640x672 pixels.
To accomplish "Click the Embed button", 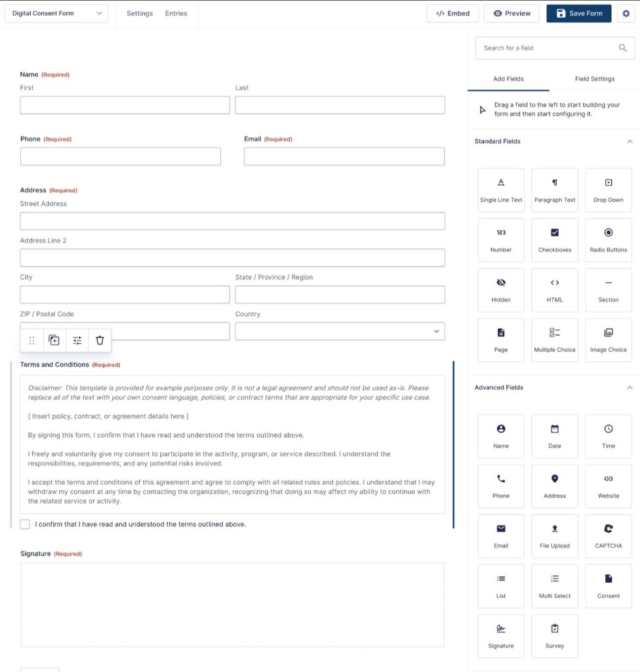I will (x=452, y=13).
